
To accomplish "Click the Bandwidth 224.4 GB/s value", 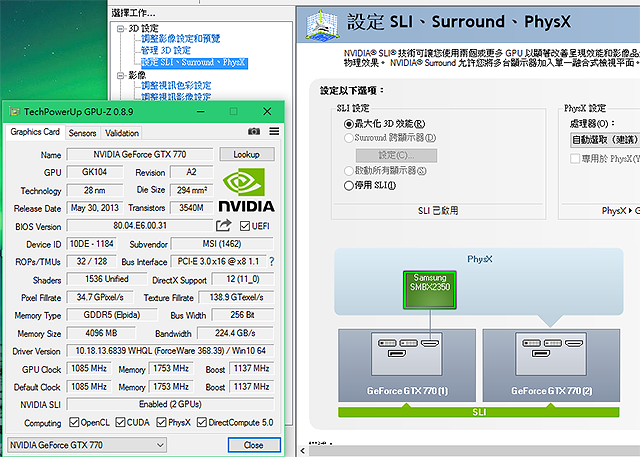I will point(235,333).
